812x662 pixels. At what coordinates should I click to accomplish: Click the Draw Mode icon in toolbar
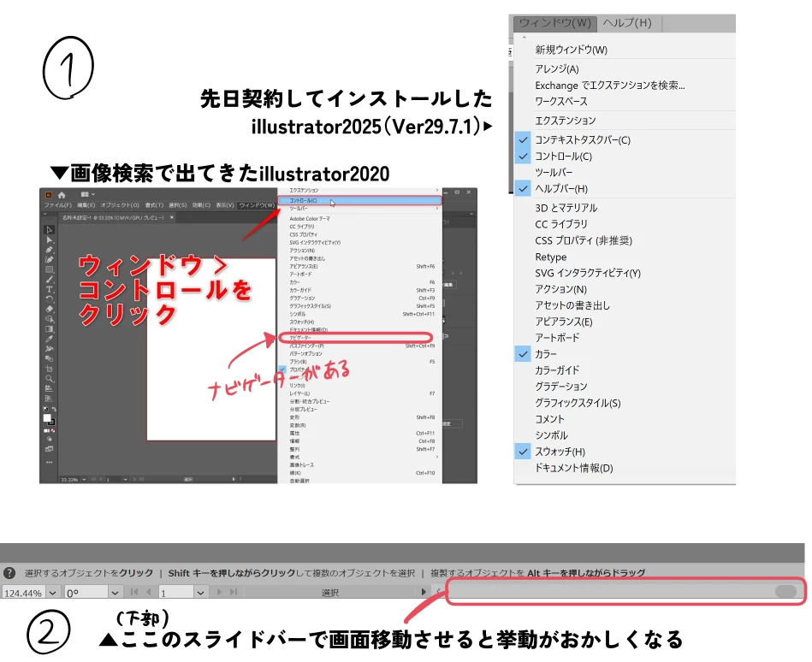pos(49,439)
